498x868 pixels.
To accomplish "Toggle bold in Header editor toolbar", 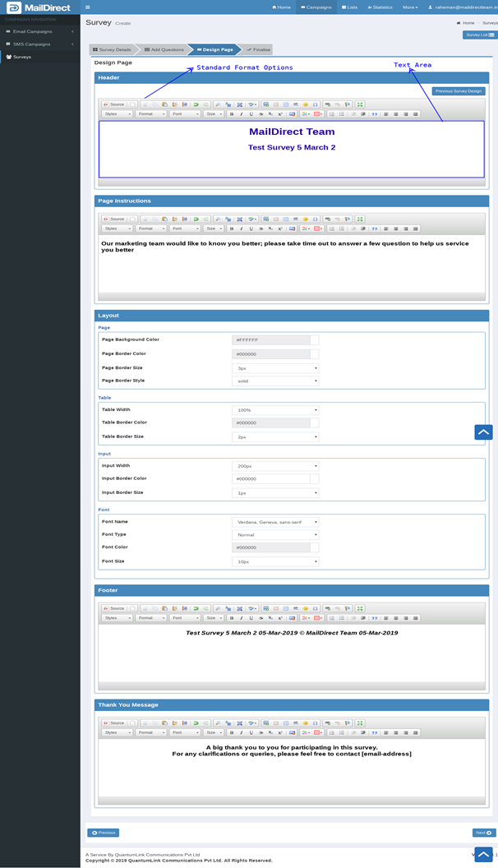I will 232,114.
